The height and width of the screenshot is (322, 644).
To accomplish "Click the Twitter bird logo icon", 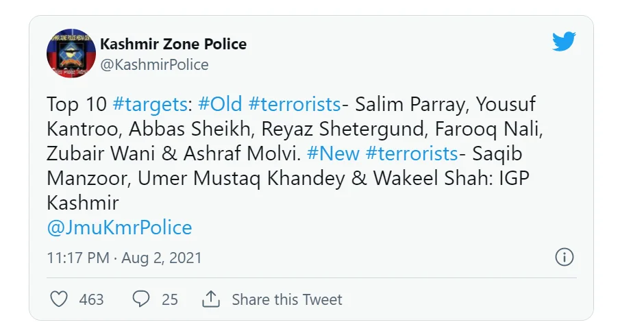I will point(564,42).
